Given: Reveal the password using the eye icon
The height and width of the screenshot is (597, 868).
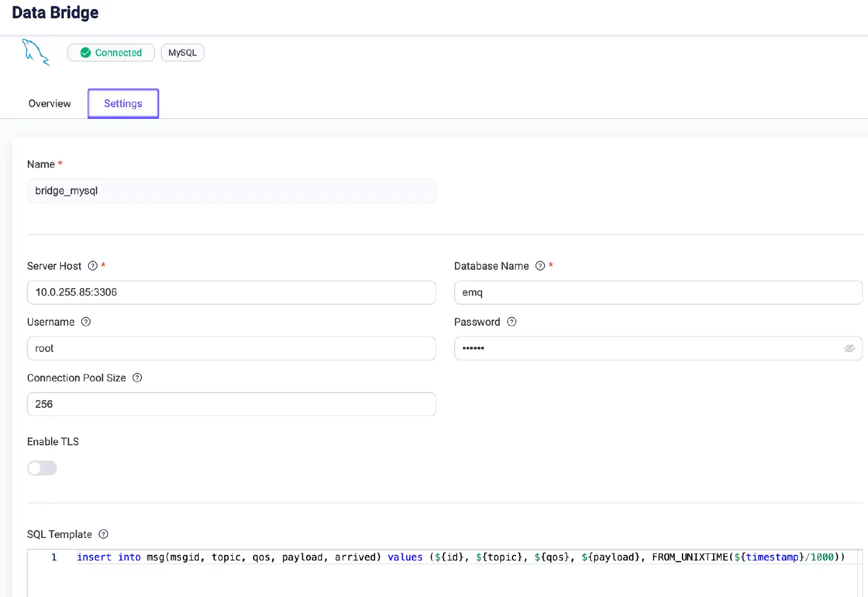Looking at the screenshot, I should tap(849, 348).
